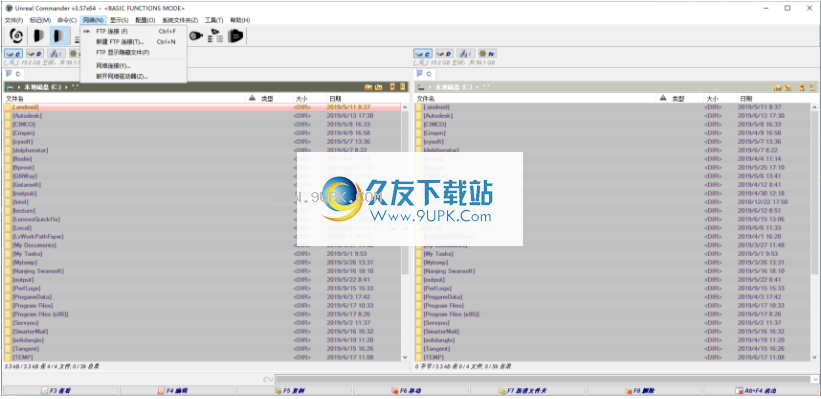The width and height of the screenshot is (821, 399).
Task: Open the network drive button in the right panel
Action: [465, 53]
